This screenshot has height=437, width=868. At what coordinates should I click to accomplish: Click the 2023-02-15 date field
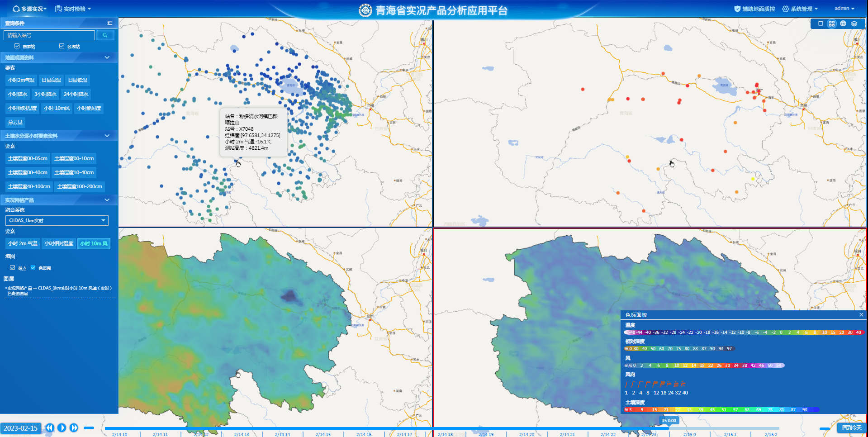21,428
